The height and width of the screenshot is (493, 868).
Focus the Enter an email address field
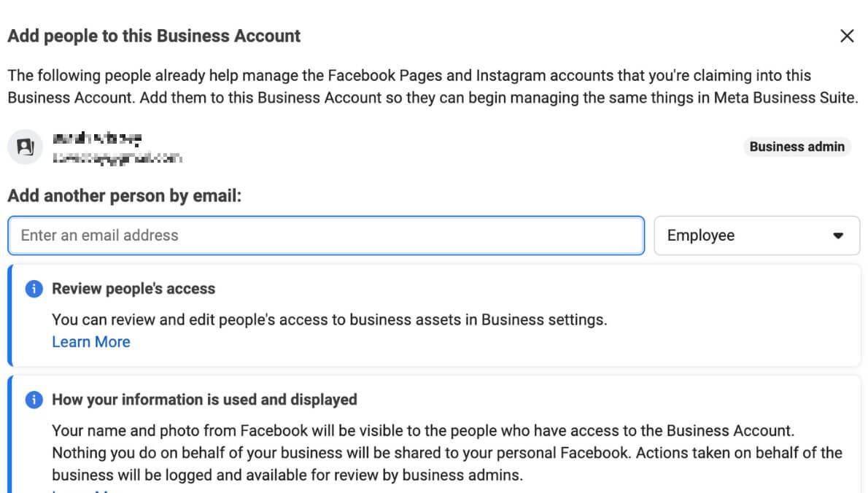coord(326,235)
